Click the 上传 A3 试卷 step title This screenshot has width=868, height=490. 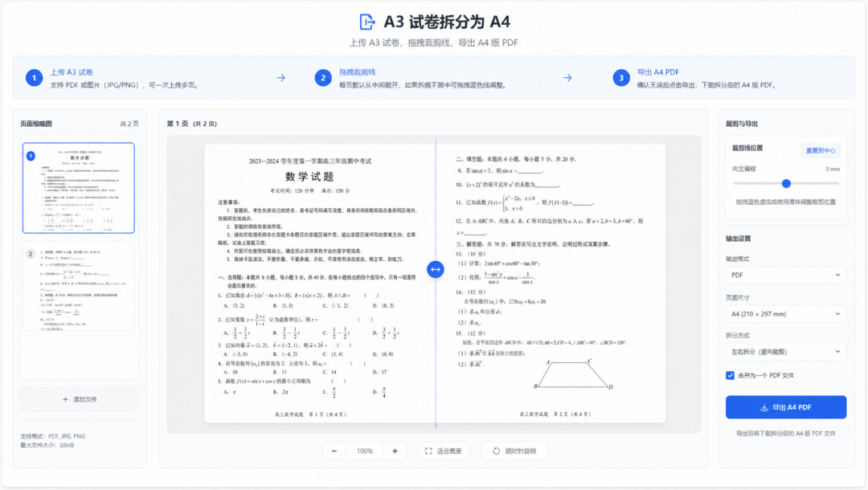(72, 72)
